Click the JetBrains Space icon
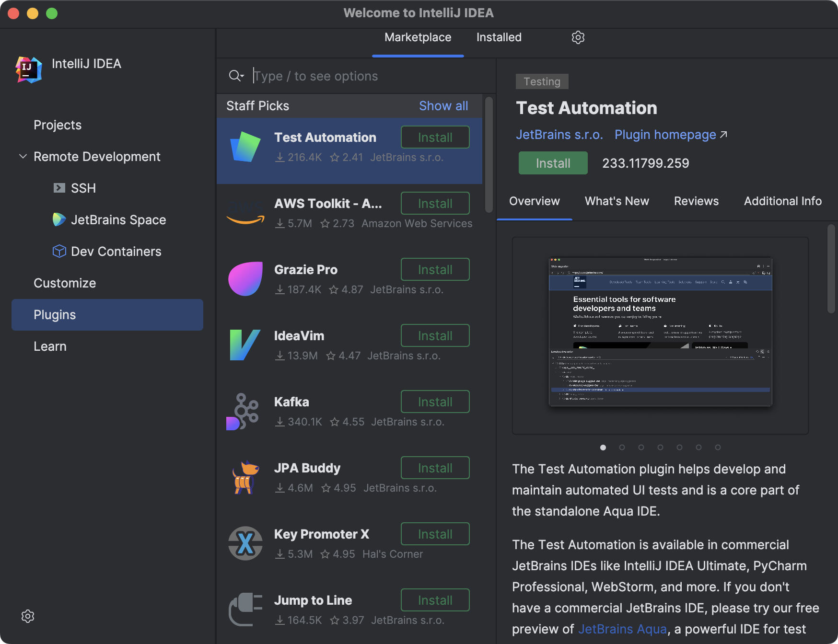 pyautogui.click(x=59, y=219)
